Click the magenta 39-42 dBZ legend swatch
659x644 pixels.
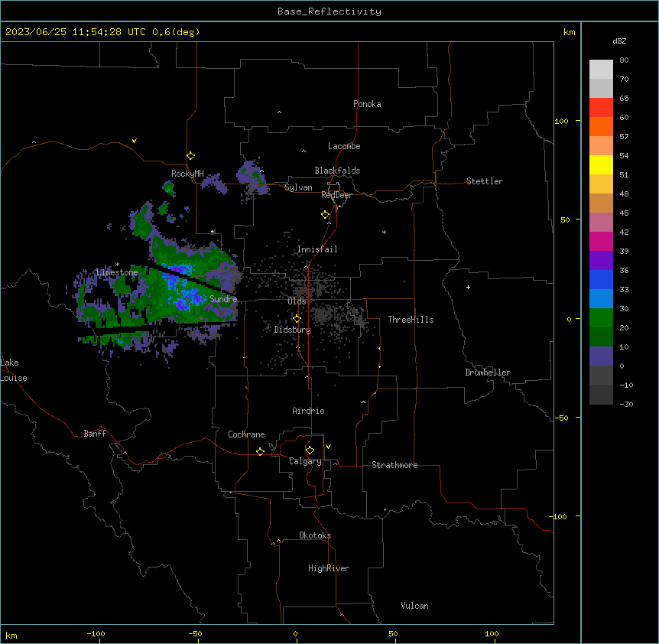(x=601, y=241)
